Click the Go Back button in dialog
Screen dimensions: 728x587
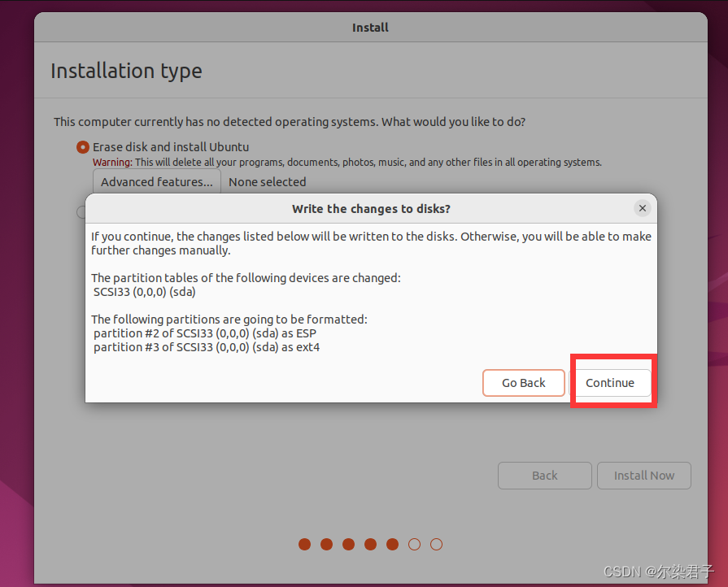pos(523,383)
